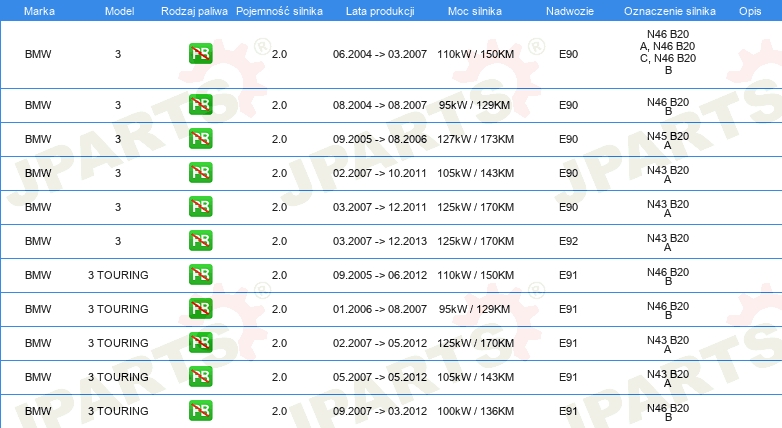
Task: Click petrol fuel icon in 09.2005 -> 08.2006 row
Action: coord(200,138)
